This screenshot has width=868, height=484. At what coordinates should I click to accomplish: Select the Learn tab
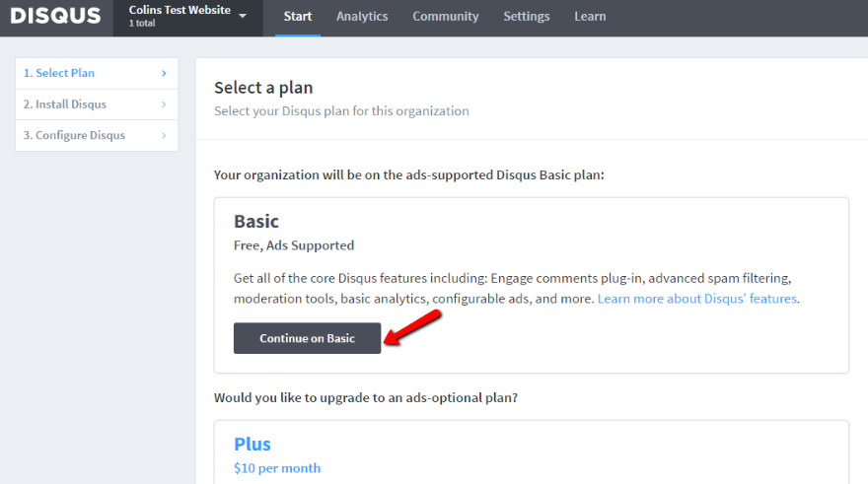coord(590,17)
